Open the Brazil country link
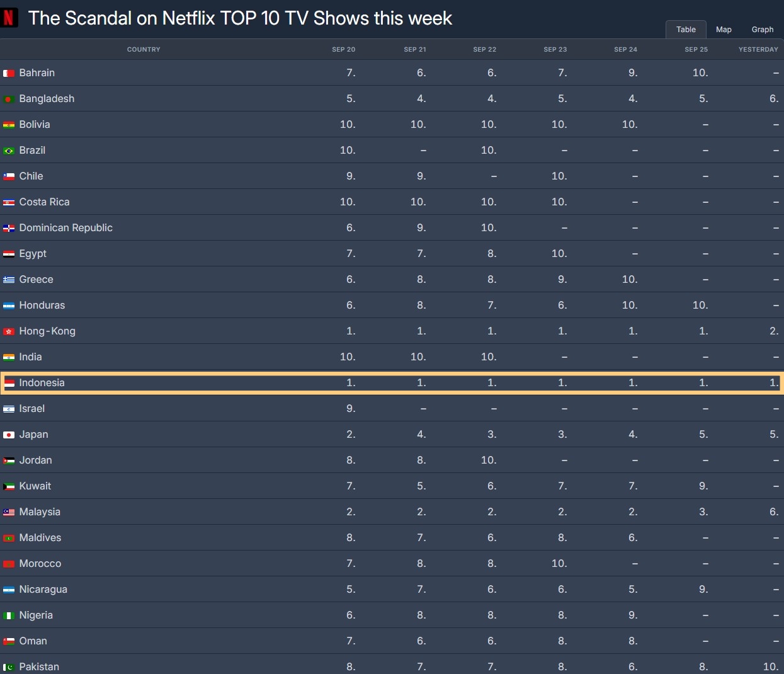 [32, 151]
